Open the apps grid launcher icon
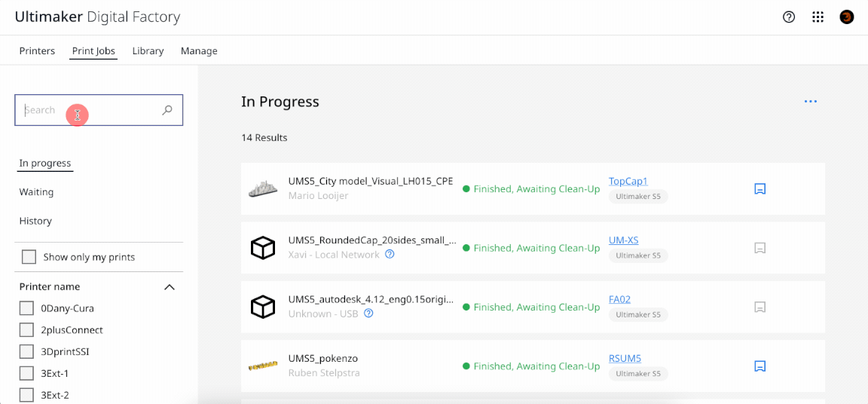 pos(818,17)
